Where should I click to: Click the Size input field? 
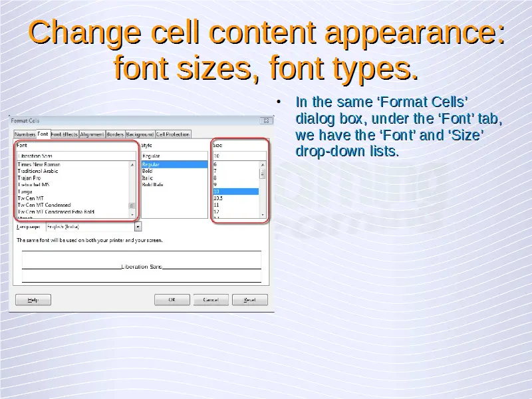pyautogui.click(x=239, y=156)
